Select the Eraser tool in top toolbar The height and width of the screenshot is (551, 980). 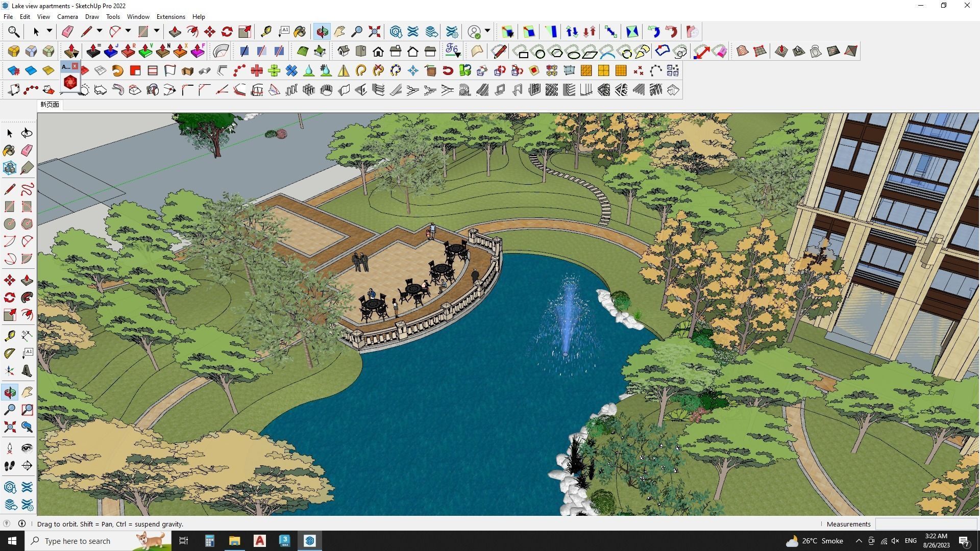tap(67, 32)
